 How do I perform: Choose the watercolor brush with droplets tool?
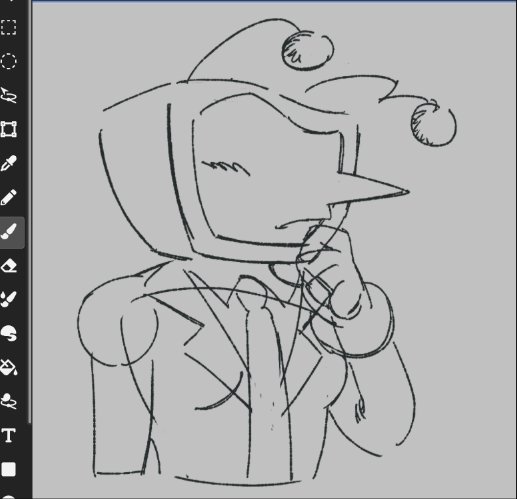[9, 299]
